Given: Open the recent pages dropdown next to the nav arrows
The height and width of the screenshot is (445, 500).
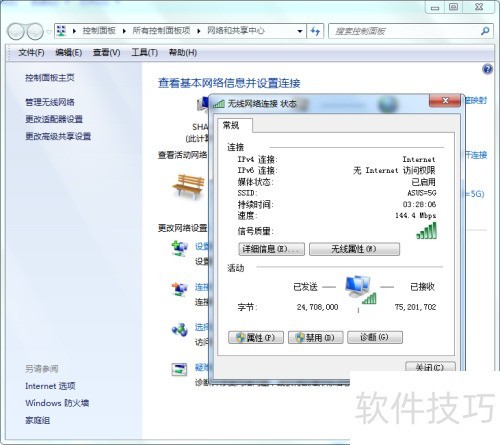Looking at the screenshot, I should tap(49, 32).
